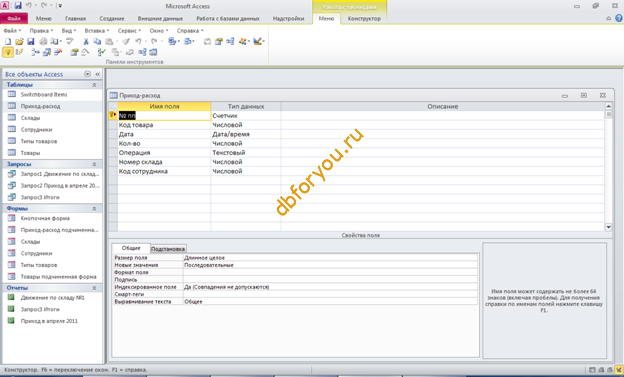Screen dimensions: 624x377
Task: Switch to the Главная ribbon tab
Action: [x=75, y=18]
